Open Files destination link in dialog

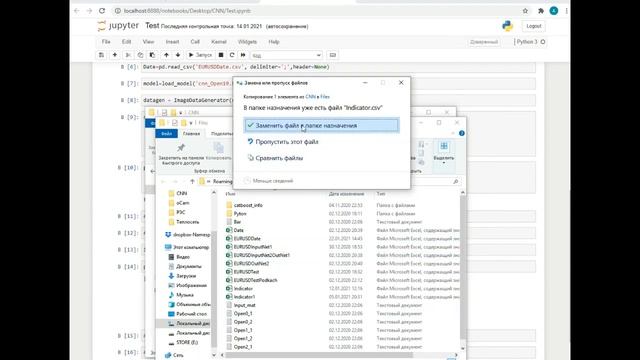click(325, 97)
